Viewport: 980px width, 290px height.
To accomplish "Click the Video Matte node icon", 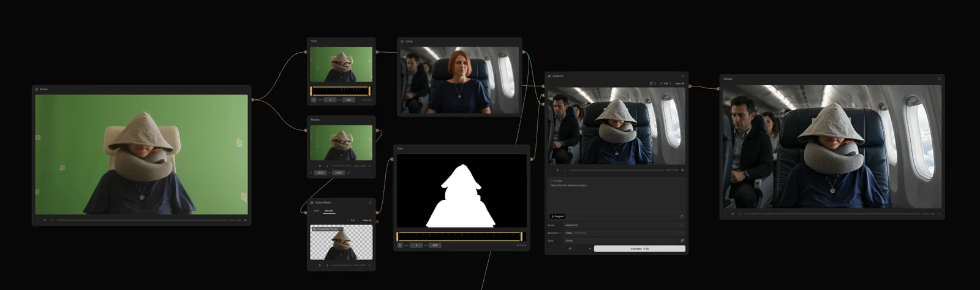I will coord(312,202).
